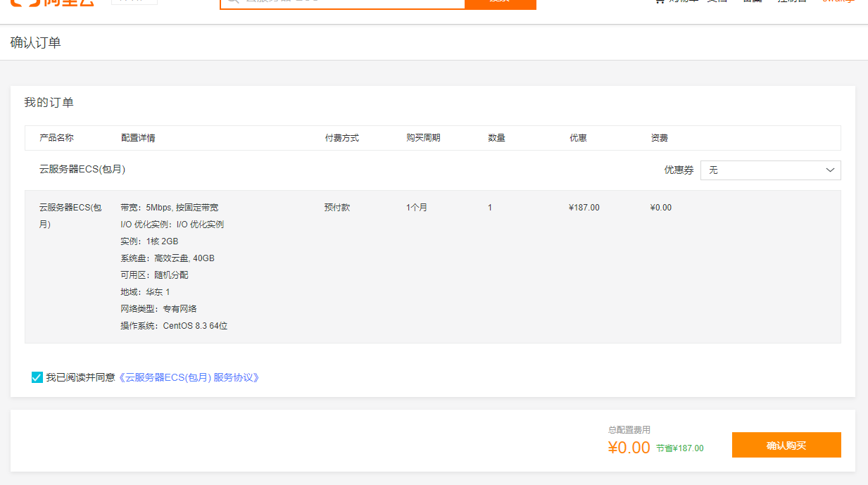Image resolution: width=868 pixels, height=485 pixels.
Task: Click the 我的订单 section title
Action: [49, 103]
